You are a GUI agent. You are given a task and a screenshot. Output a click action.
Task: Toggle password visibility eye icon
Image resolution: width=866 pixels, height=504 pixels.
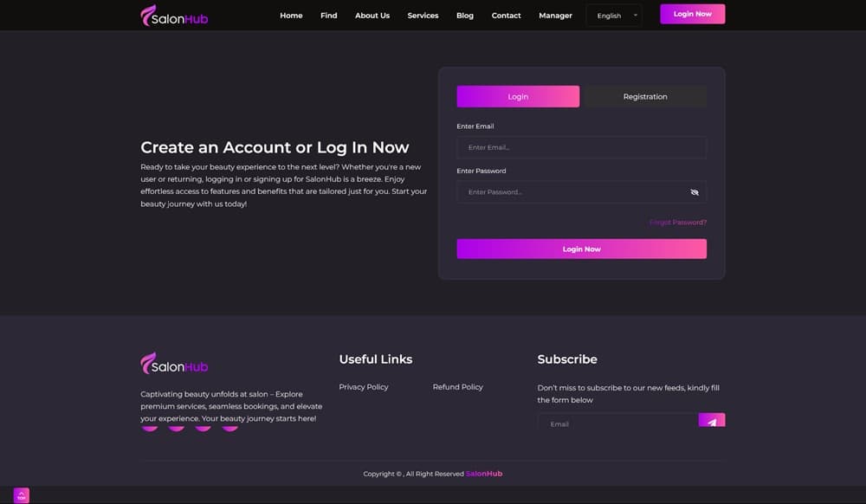click(x=695, y=192)
